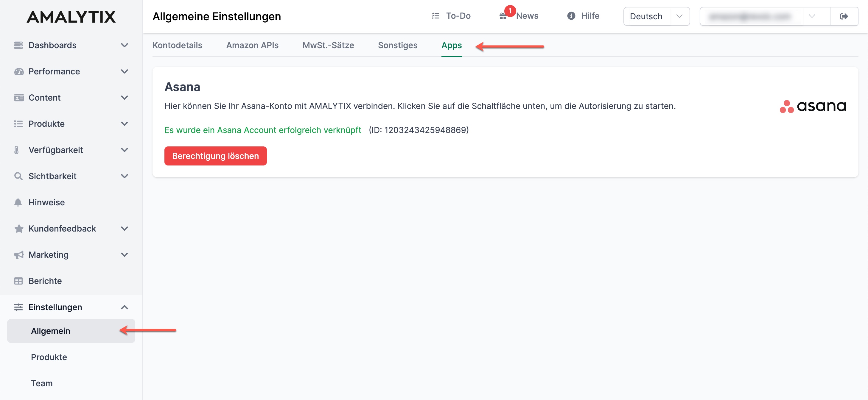Click the Berechtigung löschen button

point(215,156)
